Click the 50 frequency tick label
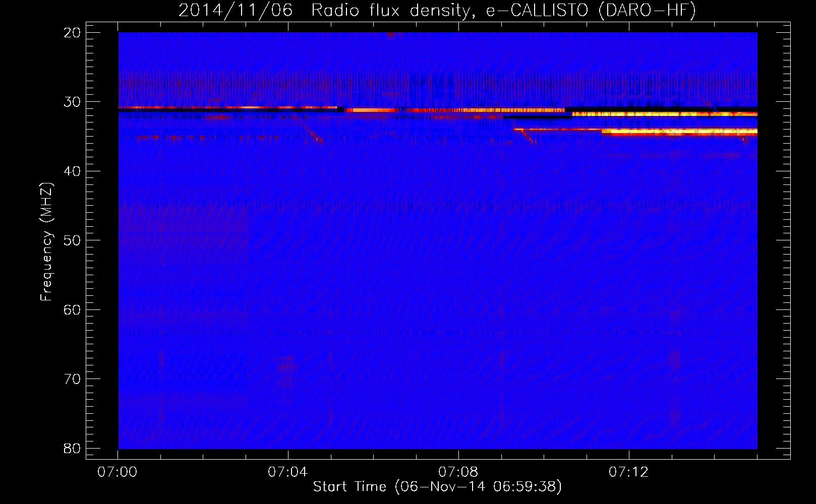 pyautogui.click(x=72, y=240)
